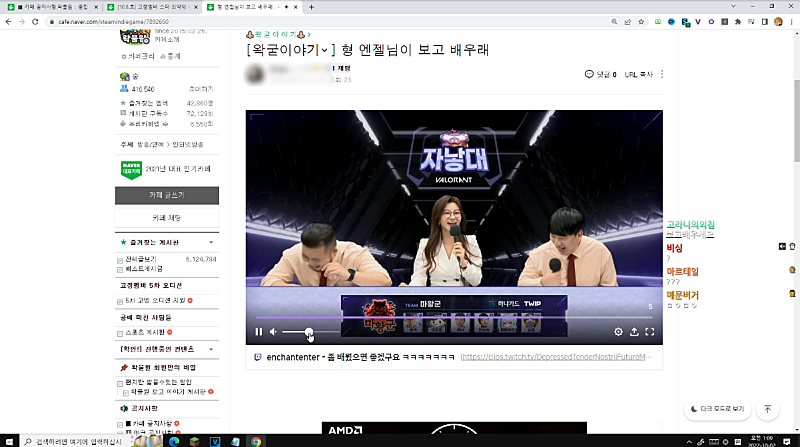Viewport: 800px width, 447px height.
Task: Open the Twitch clip URL link
Action: pyautogui.click(x=556, y=357)
